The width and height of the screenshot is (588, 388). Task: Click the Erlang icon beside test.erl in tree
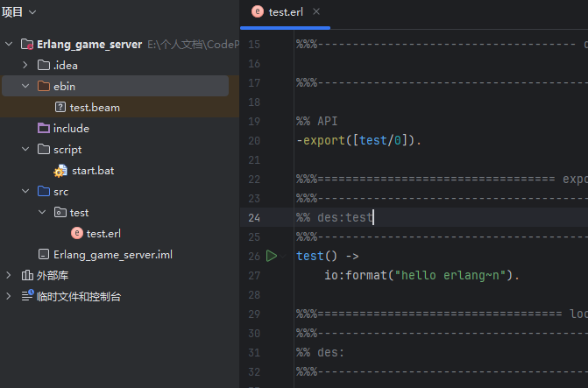click(77, 233)
